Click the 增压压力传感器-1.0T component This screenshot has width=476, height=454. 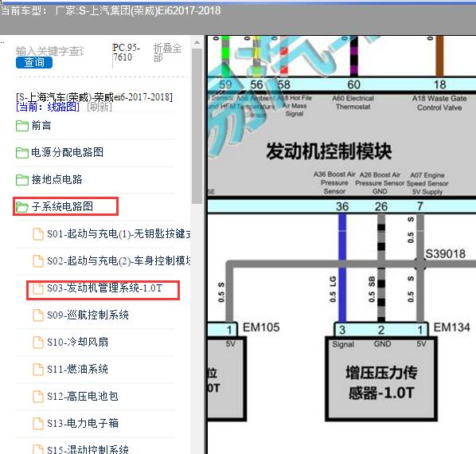coord(381,379)
